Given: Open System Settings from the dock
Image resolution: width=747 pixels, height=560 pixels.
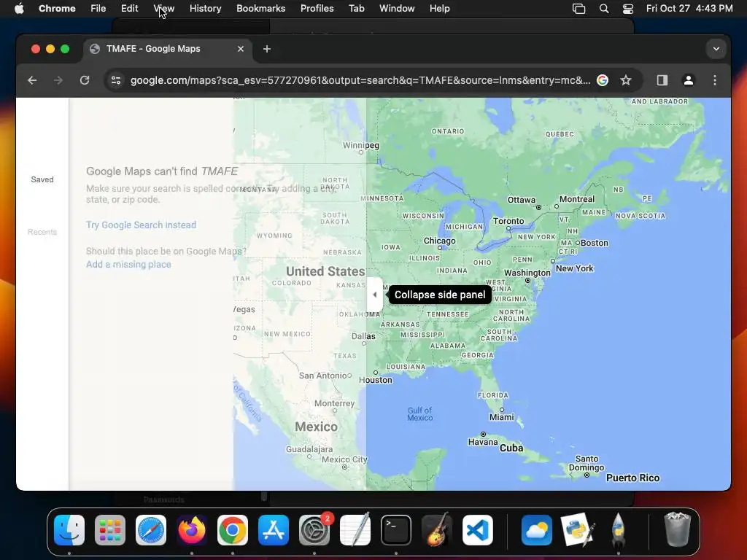Looking at the screenshot, I should [314, 530].
